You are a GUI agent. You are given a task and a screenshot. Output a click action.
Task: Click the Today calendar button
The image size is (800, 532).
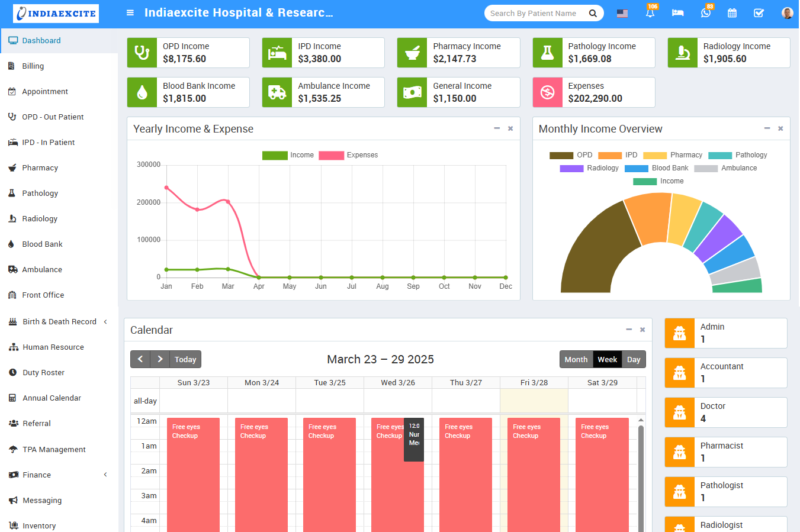[x=185, y=359]
